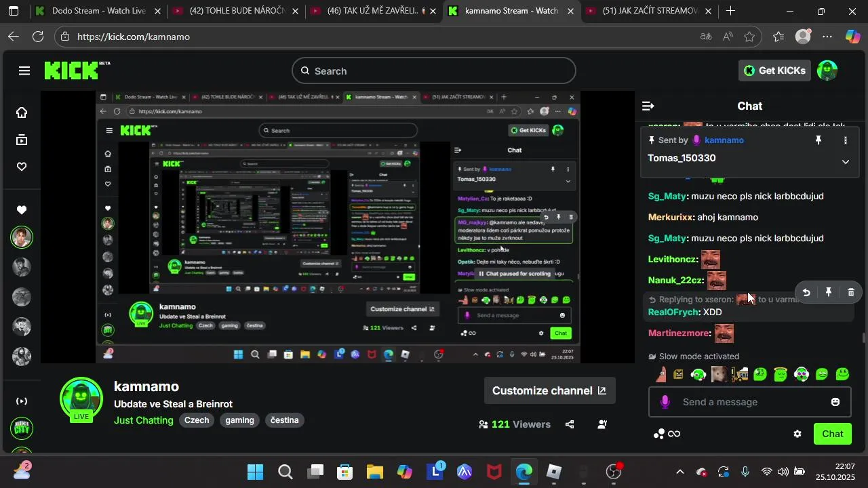Viewport: 868px width, 488px height.
Task: Reply to the RealOFrych message
Action: [x=806, y=293]
